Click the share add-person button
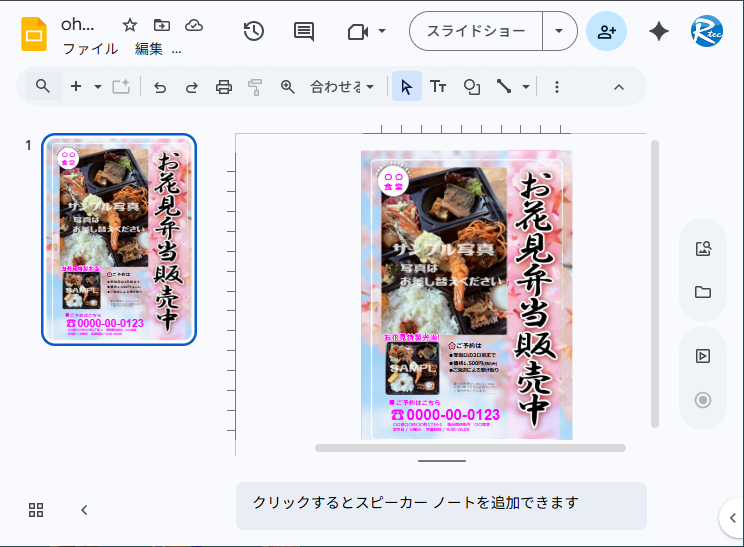Image resolution: width=744 pixels, height=547 pixels. (606, 31)
